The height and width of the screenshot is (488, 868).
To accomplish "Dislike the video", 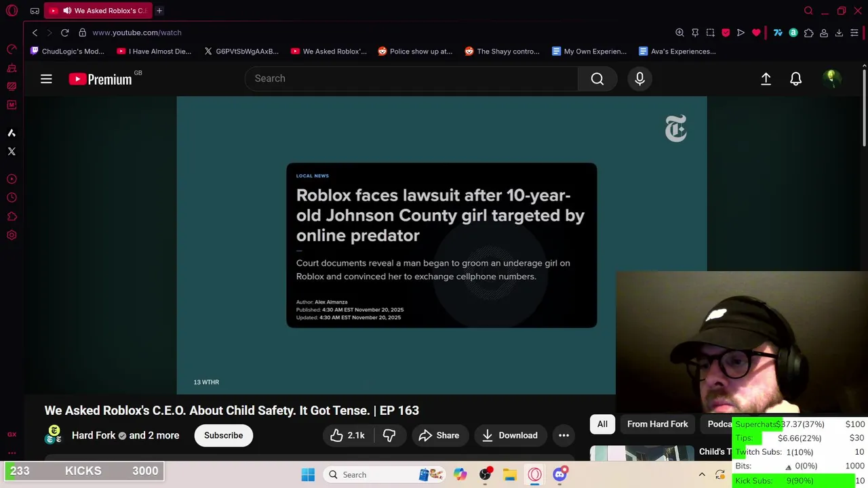I will tap(389, 436).
